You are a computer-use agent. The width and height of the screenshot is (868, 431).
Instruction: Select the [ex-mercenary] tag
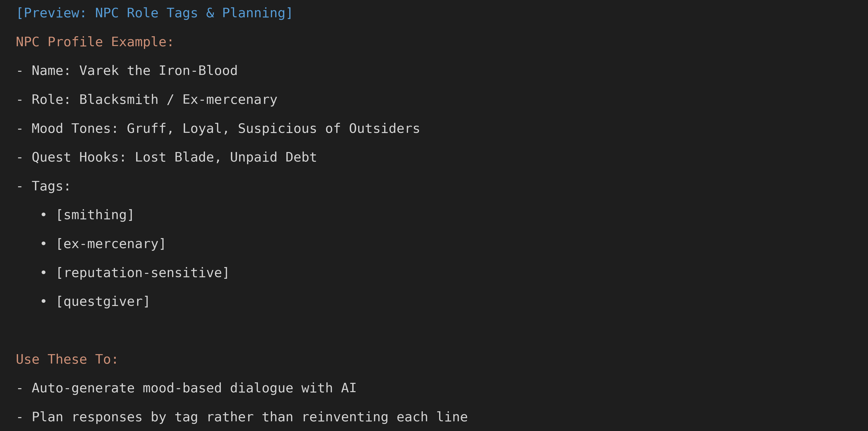pyautogui.click(x=111, y=244)
